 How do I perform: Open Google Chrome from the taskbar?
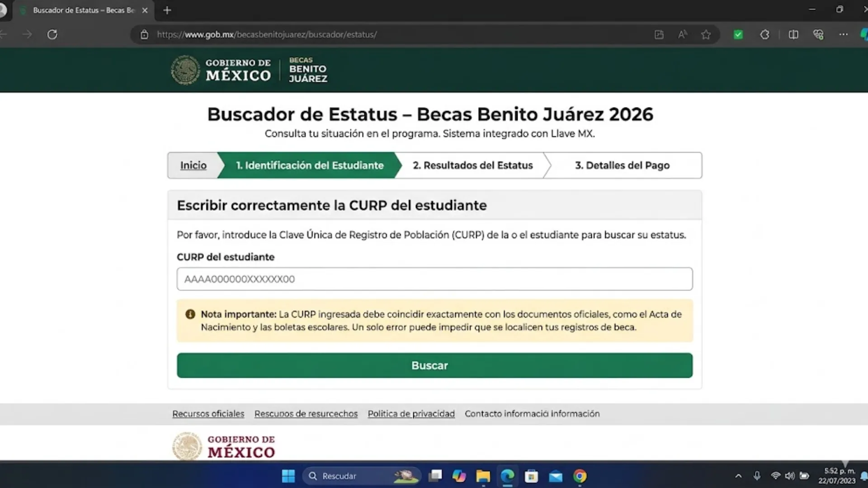point(580,476)
